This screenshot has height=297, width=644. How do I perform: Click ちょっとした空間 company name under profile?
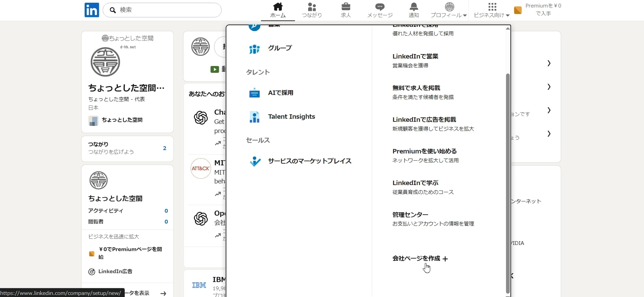click(x=122, y=120)
